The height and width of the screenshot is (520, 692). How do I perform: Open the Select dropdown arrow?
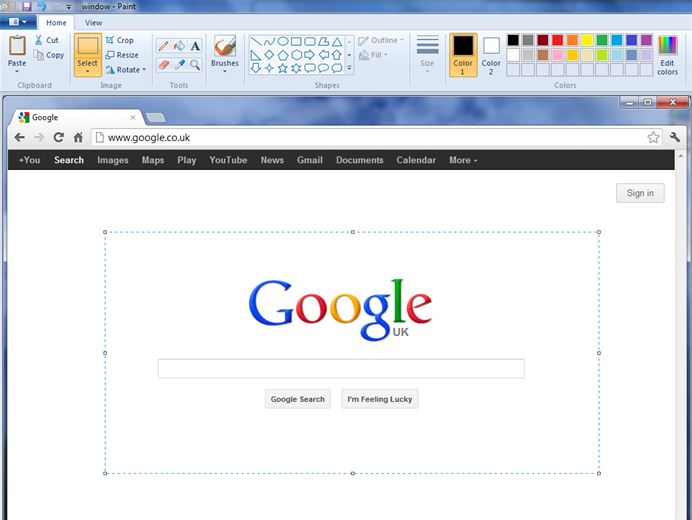click(87, 72)
